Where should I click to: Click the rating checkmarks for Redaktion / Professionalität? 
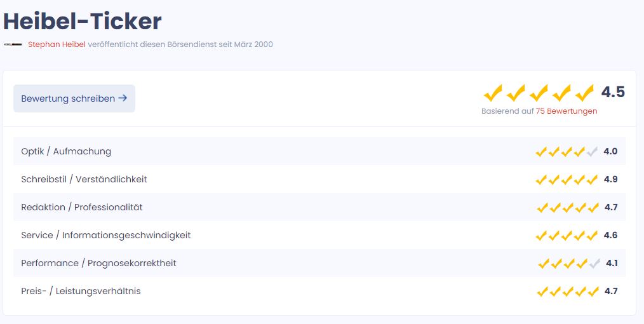pyautogui.click(x=567, y=208)
